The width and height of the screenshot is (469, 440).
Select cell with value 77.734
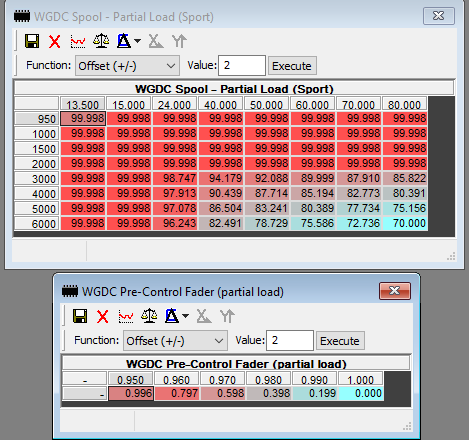point(359,208)
